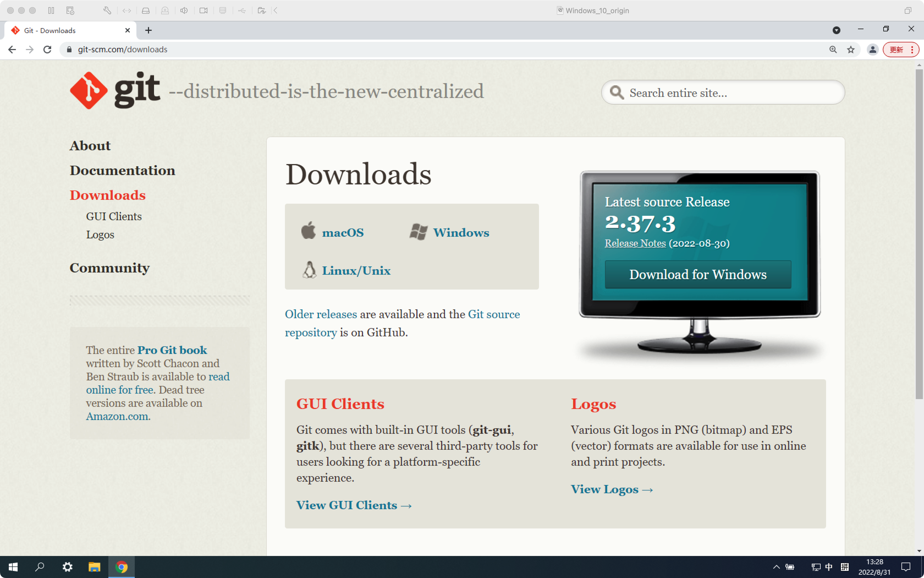924x578 pixels.
Task: Open Settings from the taskbar
Action: [x=67, y=567]
